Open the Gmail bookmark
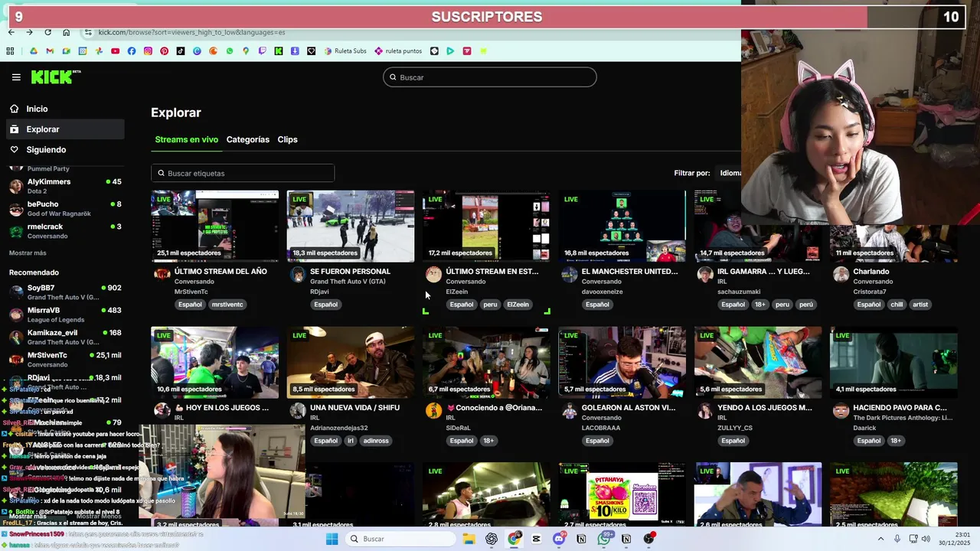980x551 pixels. coord(50,51)
